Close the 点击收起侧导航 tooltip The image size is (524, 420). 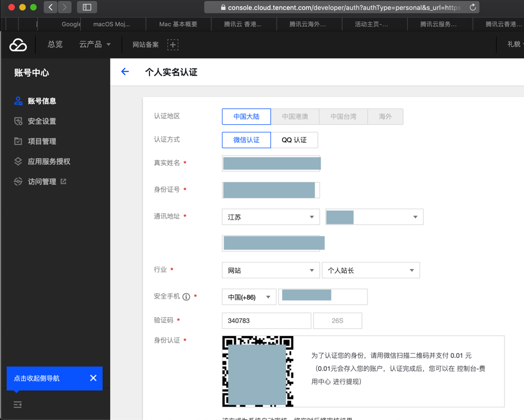(x=93, y=378)
